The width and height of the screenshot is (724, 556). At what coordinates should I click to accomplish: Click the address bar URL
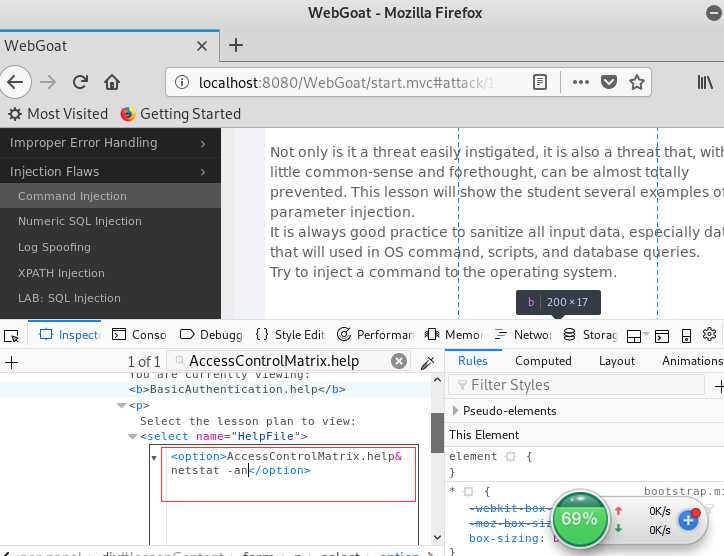pyautogui.click(x=346, y=83)
